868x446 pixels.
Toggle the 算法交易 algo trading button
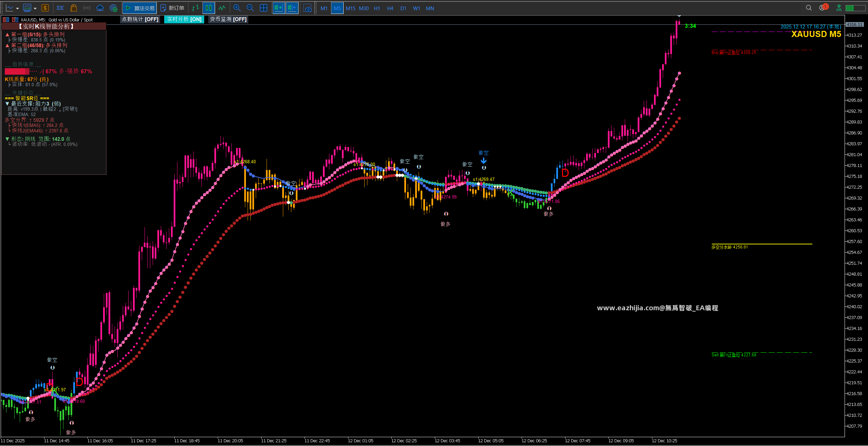(x=139, y=8)
